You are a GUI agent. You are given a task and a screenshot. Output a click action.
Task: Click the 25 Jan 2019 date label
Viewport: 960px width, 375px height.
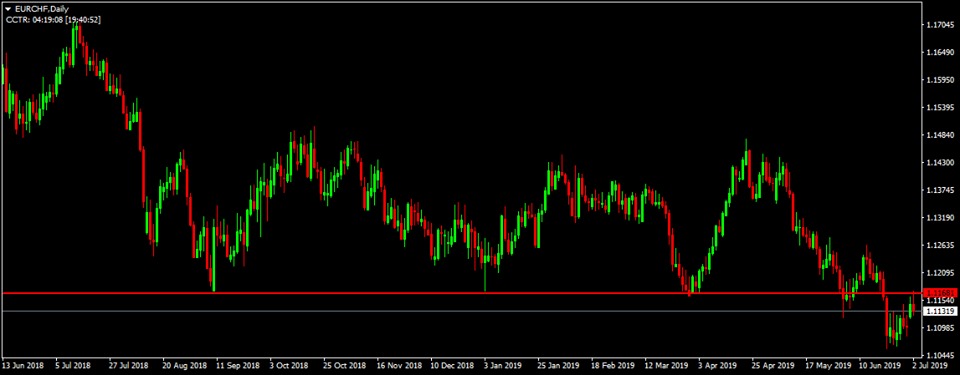click(557, 365)
